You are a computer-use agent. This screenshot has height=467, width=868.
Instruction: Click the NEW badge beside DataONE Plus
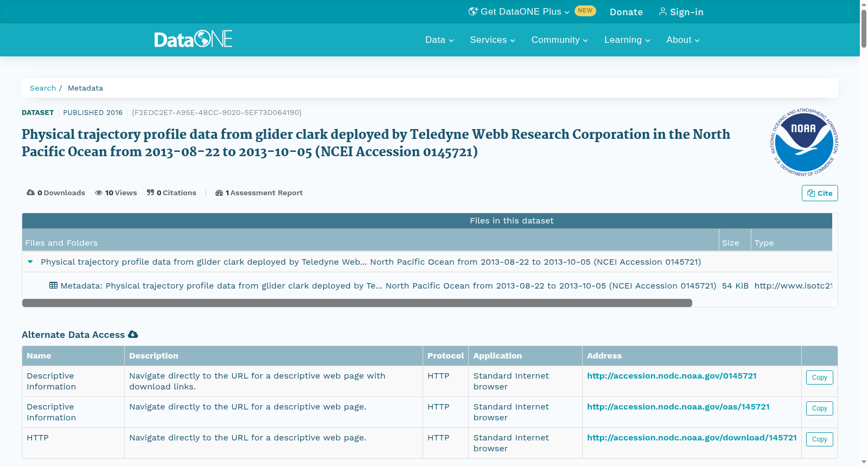tap(585, 11)
